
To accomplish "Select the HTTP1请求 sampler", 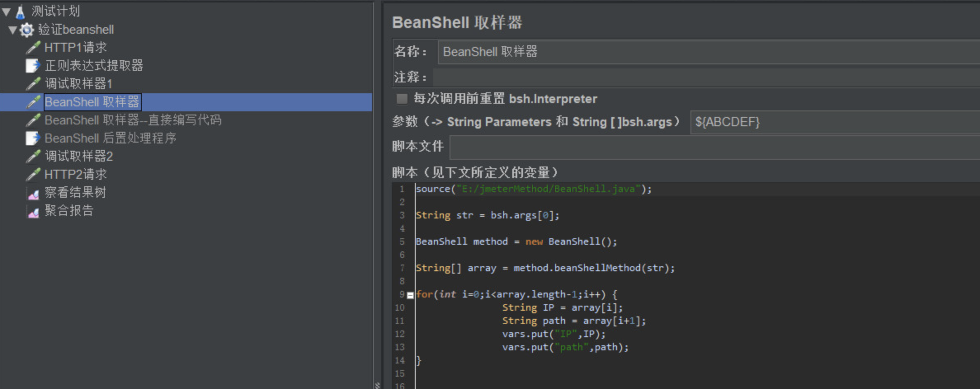I will click(x=75, y=48).
